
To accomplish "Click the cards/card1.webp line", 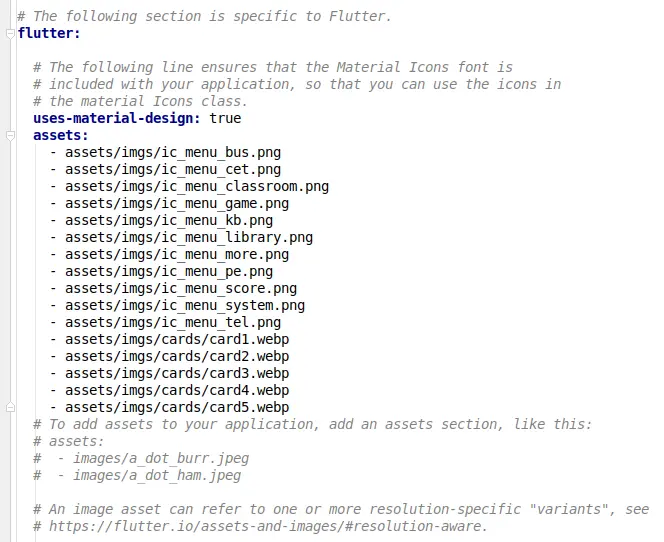I will click(x=169, y=339).
